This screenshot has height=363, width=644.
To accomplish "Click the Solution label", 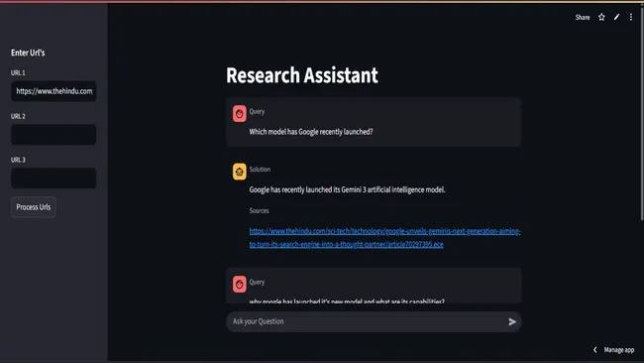I will [x=260, y=169].
